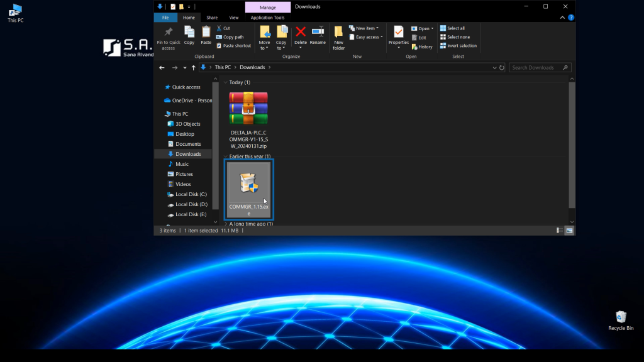The height and width of the screenshot is (362, 644).
Task: Rename the selected file
Action: [x=318, y=35]
